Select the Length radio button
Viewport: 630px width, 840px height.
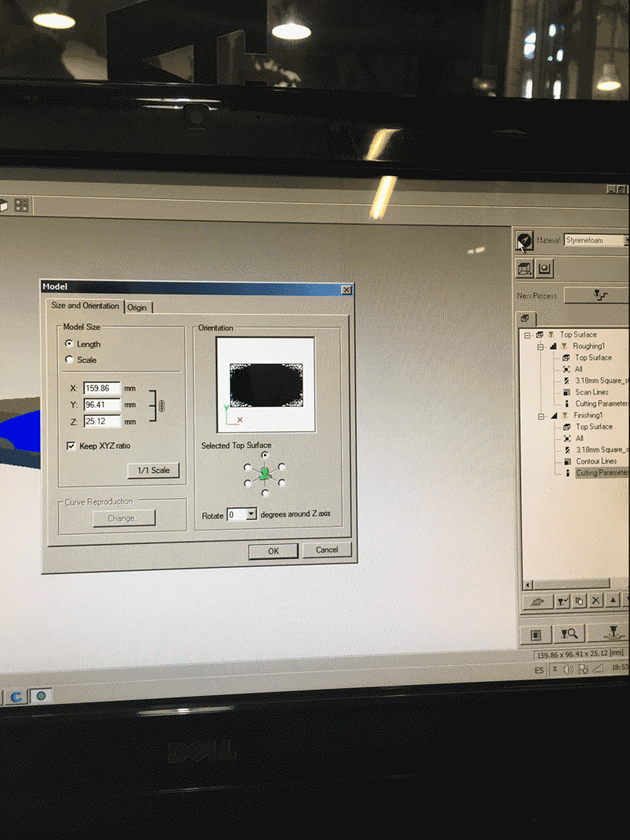coord(69,343)
